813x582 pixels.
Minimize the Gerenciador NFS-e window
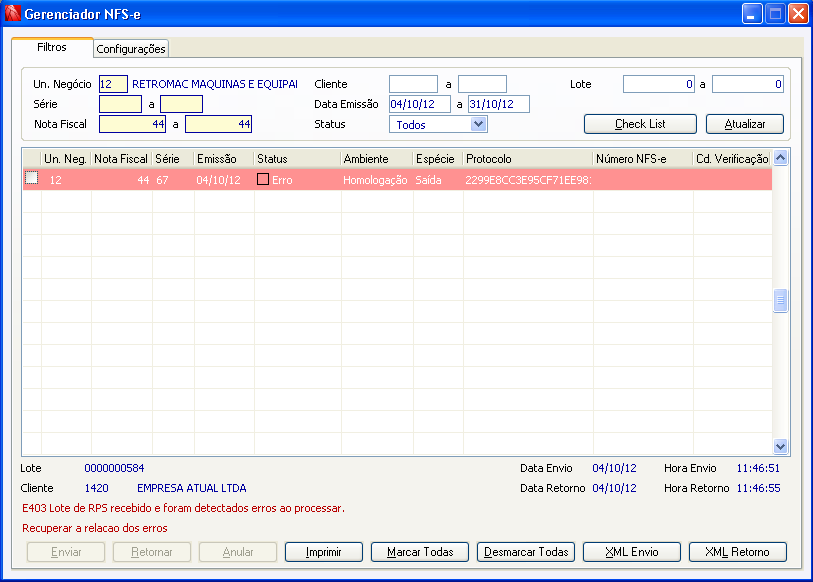pyautogui.click(x=752, y=13)
